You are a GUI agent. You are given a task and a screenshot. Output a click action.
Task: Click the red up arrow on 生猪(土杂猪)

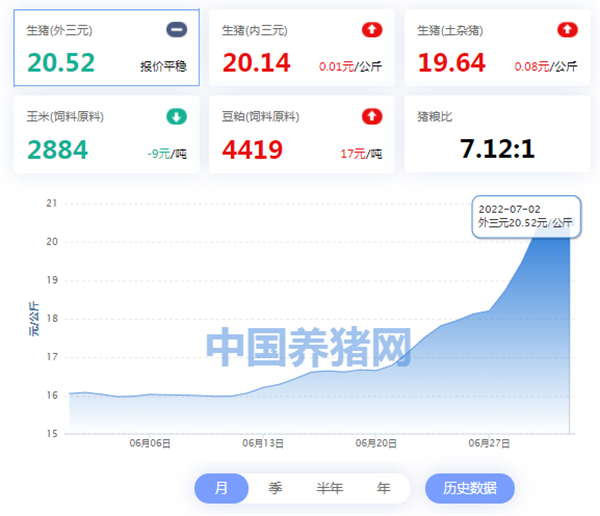pyautogui.click(x=567, y=30)
